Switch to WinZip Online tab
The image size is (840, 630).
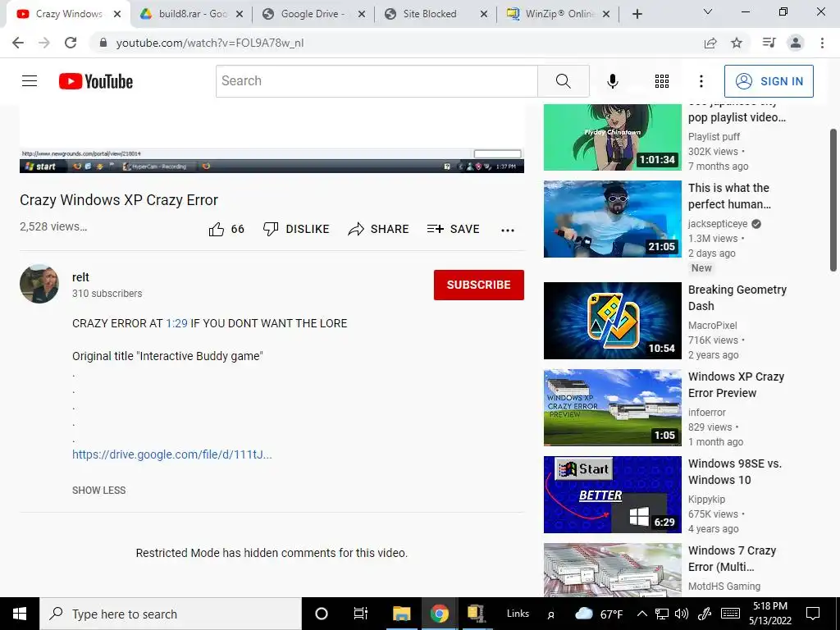coord(558,14)
